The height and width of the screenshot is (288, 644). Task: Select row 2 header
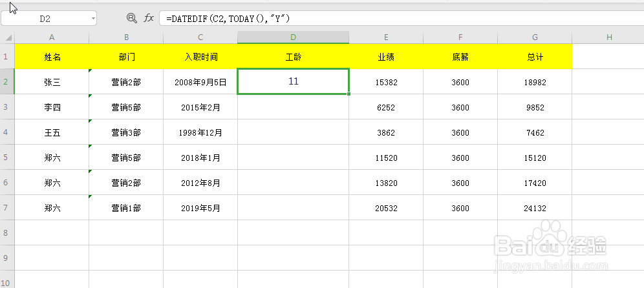click(x=7, y=82)
